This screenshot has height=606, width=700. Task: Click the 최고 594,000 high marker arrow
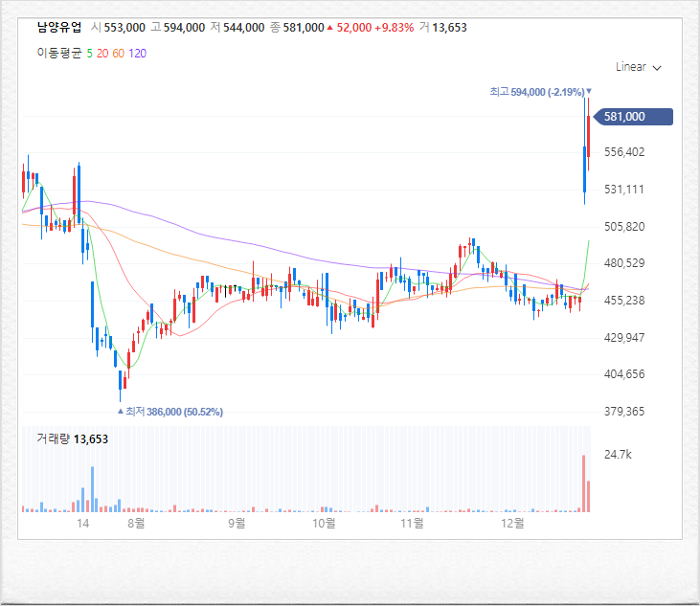coord(589,91)
